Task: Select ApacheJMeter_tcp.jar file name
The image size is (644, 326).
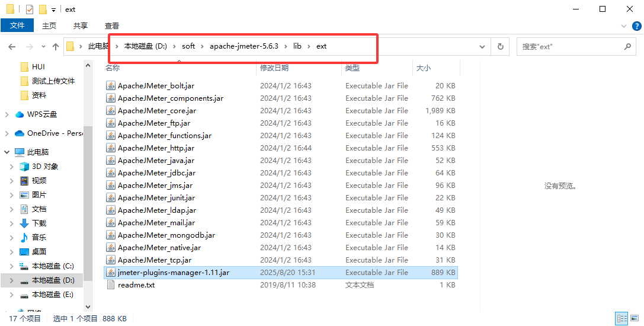Action: 155,260
